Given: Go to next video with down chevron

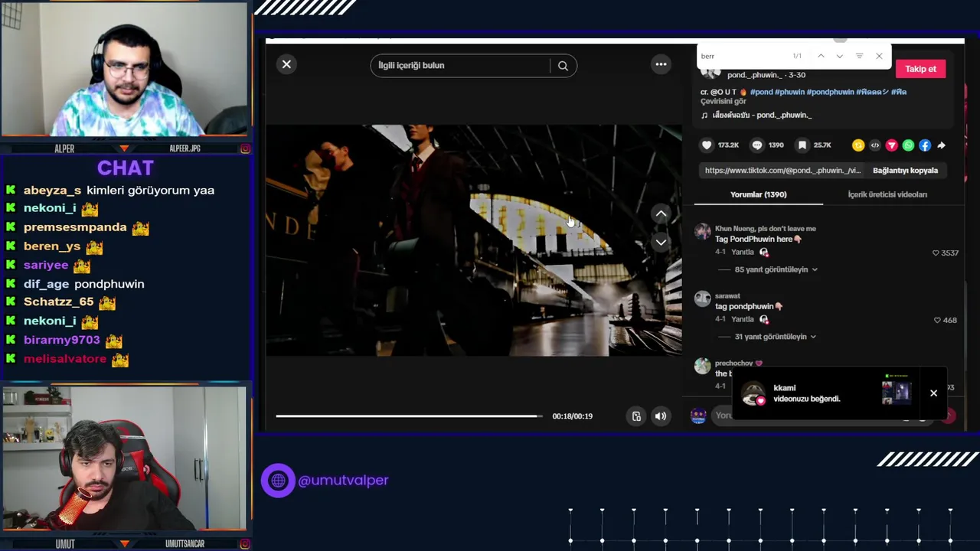Looking at the screenshot, I should [x=661, y=242].
